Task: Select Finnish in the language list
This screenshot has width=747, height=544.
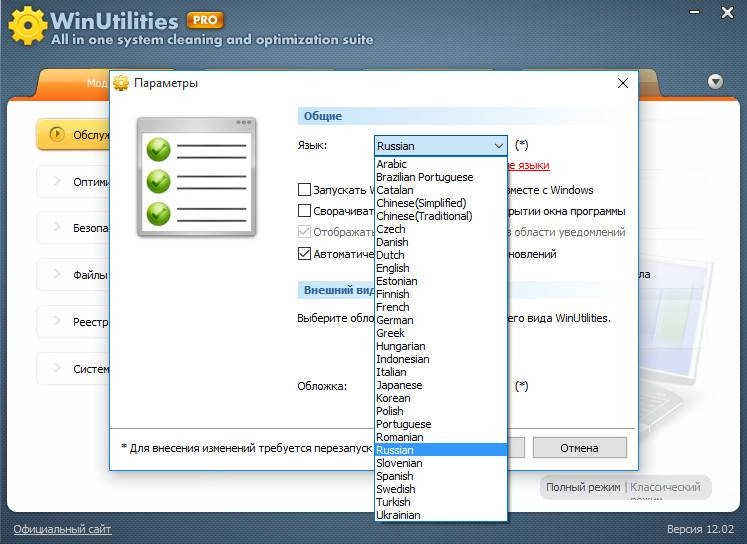Action: (441, 294)
